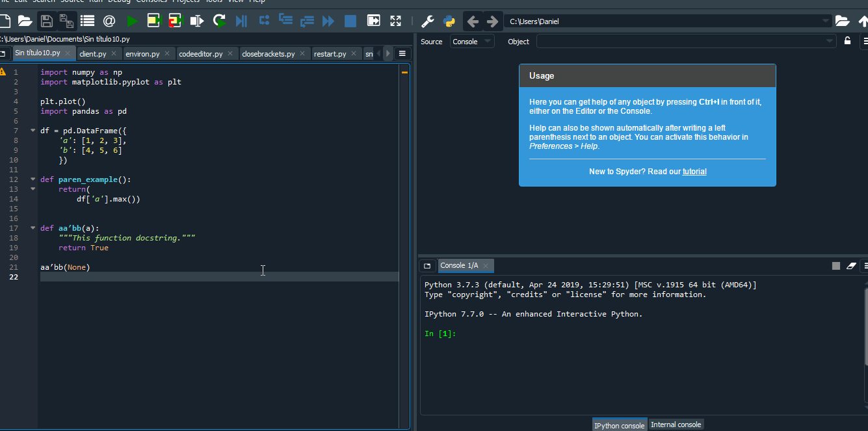Save all open files
The height and width of the screenshot is (431, 868).
pyautogui.click(x=67, y=21)
